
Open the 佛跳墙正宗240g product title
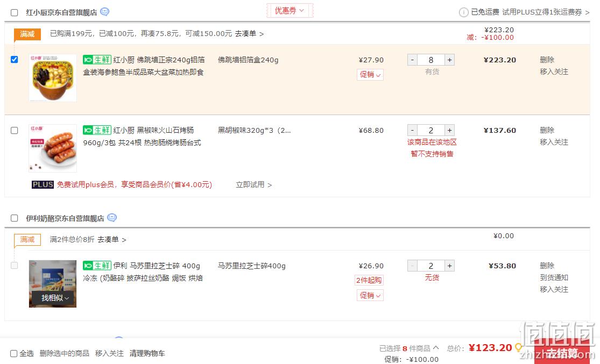coord(144,66)
